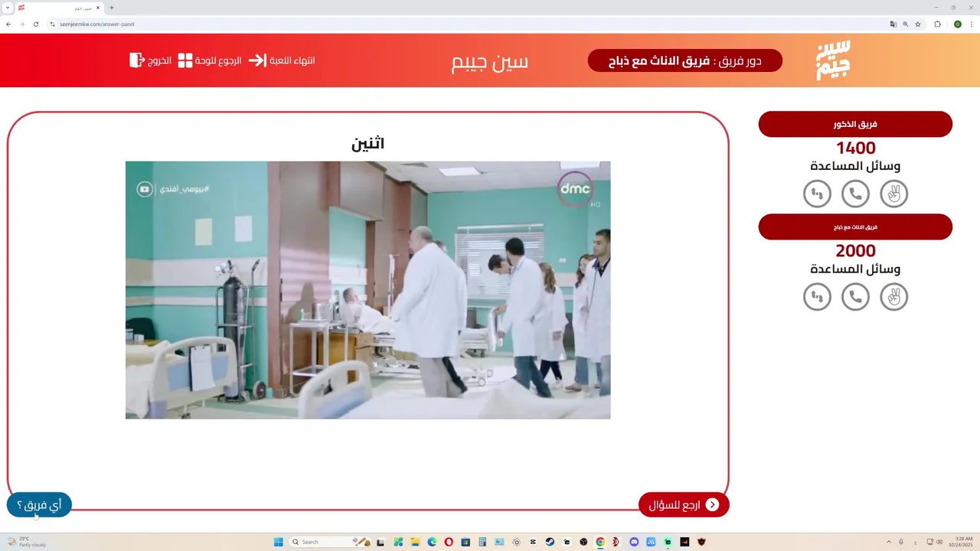Open the page zoom icon

(x=906, y=24)
